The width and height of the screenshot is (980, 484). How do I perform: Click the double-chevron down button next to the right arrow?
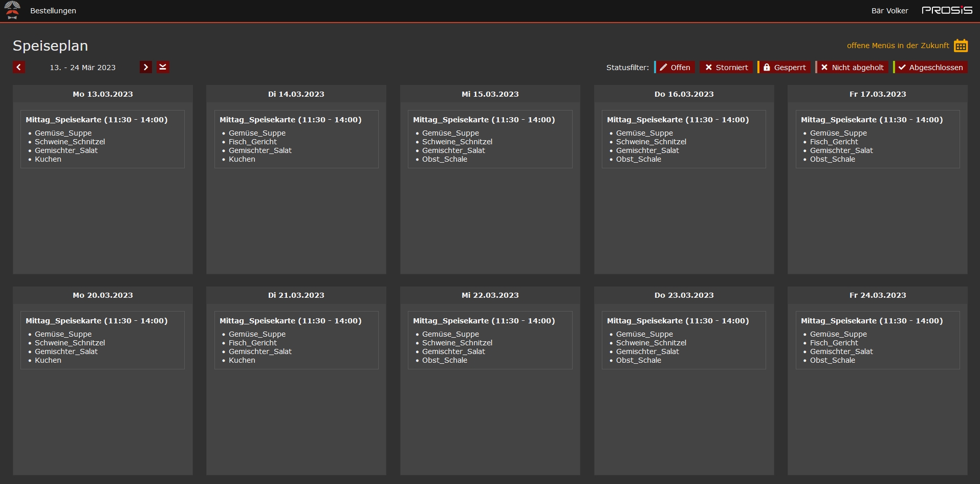[x=163, y=67]
